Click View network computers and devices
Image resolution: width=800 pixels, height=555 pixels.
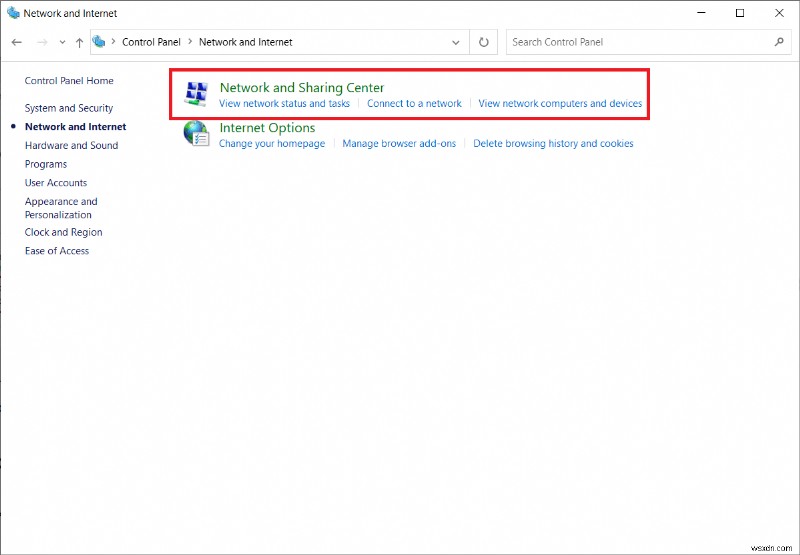click(x=560, y=104)
